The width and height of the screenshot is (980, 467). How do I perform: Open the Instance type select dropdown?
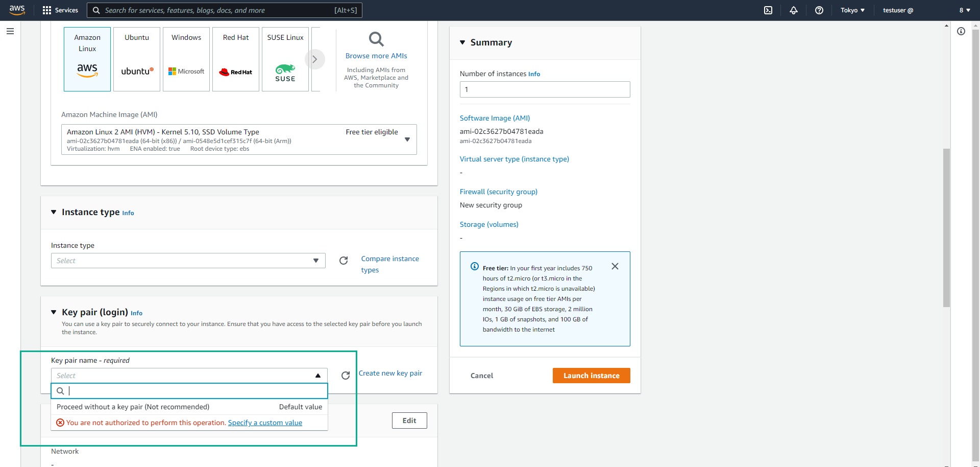point(188,261)
